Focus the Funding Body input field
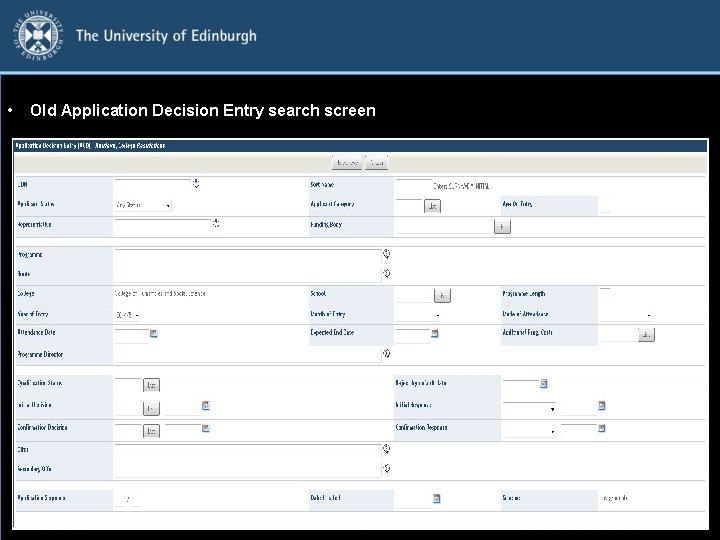This screenshot has width=720, height=540. pos(444,226)
